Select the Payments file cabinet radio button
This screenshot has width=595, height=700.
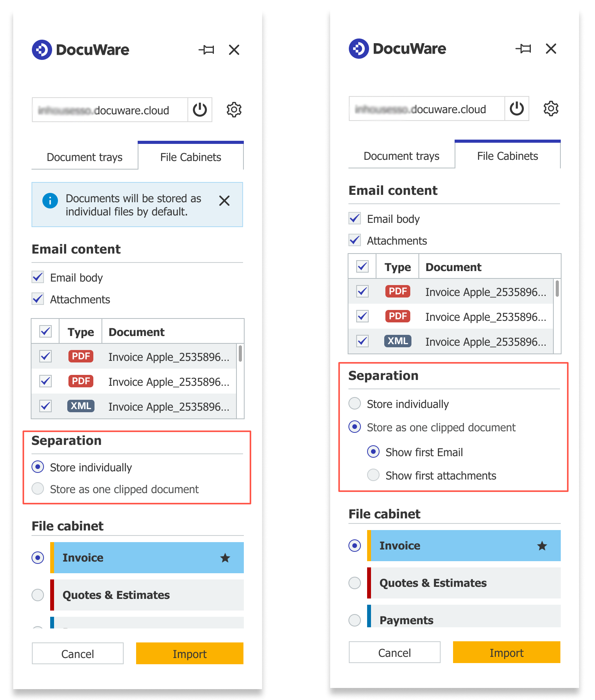pyautogui.click(x=355, y=619)
